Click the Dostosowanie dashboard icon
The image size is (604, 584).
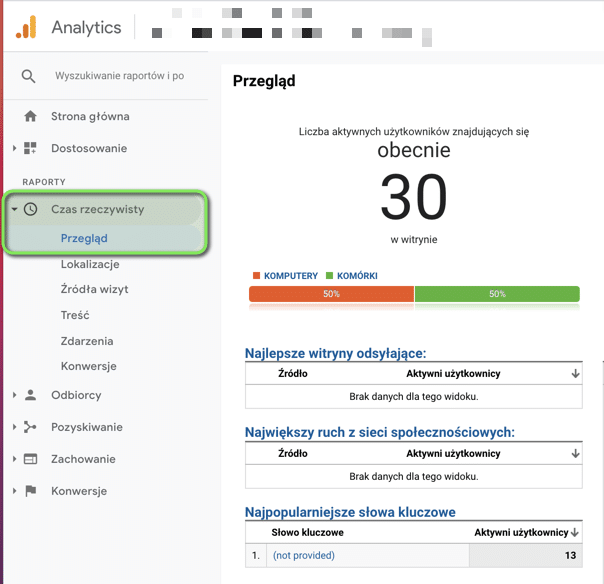point(30,148)
